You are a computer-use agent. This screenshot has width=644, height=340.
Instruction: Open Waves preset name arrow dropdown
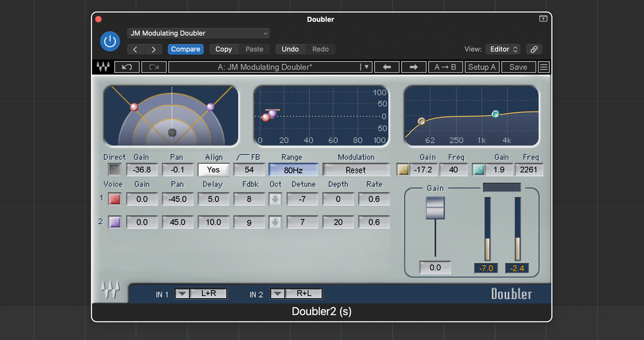point(366,67)
